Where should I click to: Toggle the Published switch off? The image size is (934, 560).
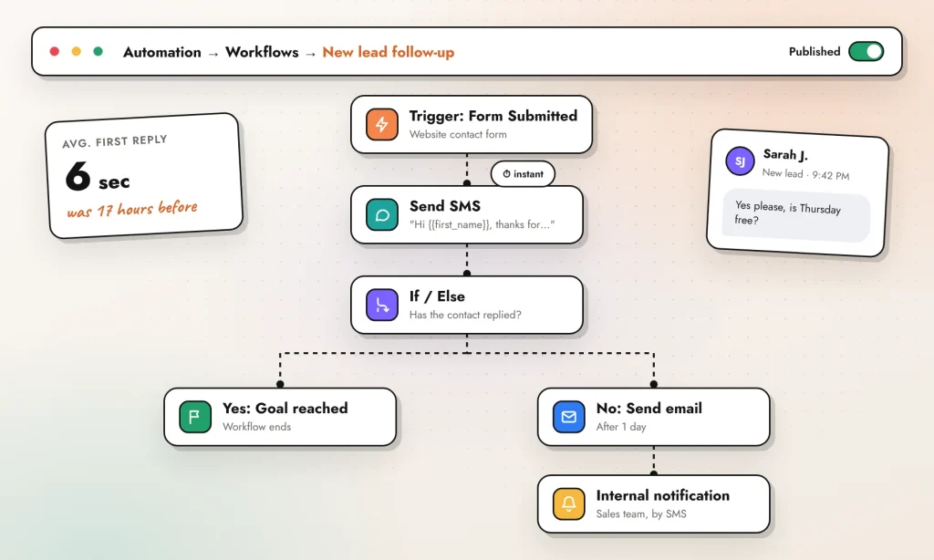click(867, 51)
